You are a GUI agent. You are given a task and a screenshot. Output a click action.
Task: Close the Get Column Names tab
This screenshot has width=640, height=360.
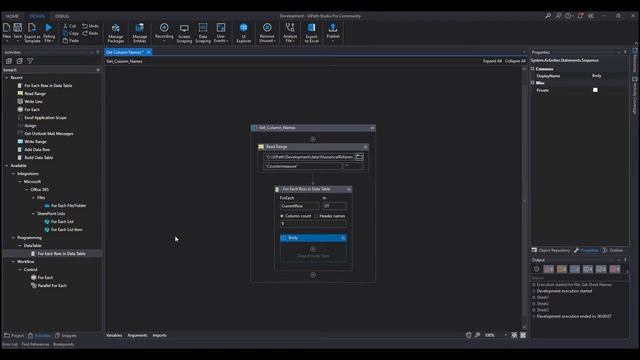pos(149,52)
